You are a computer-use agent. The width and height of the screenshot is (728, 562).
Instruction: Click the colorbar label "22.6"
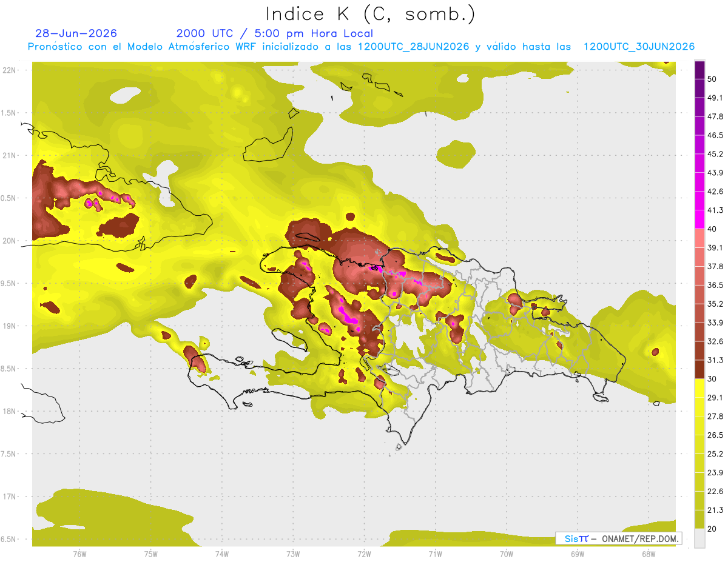(715, 492)
